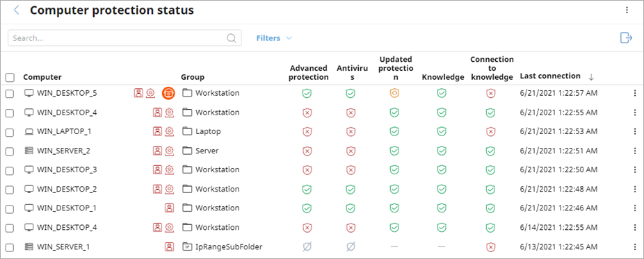
Task: Click the Server group cell for WIN_SERVER_2
Action: tap(207, 151)
